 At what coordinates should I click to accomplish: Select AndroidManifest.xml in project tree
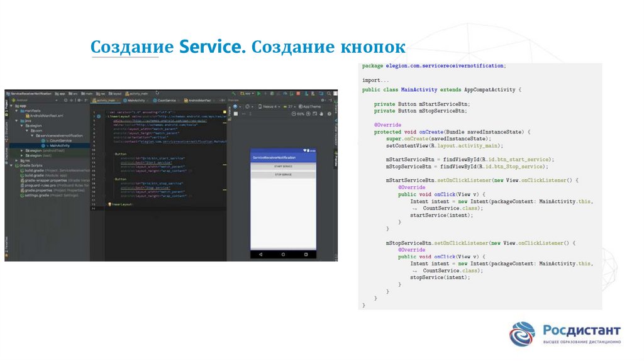tap(45, 116)
